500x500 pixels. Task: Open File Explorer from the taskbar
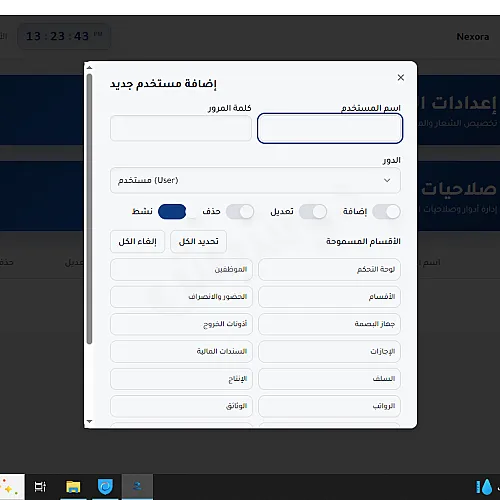(73, 487)
